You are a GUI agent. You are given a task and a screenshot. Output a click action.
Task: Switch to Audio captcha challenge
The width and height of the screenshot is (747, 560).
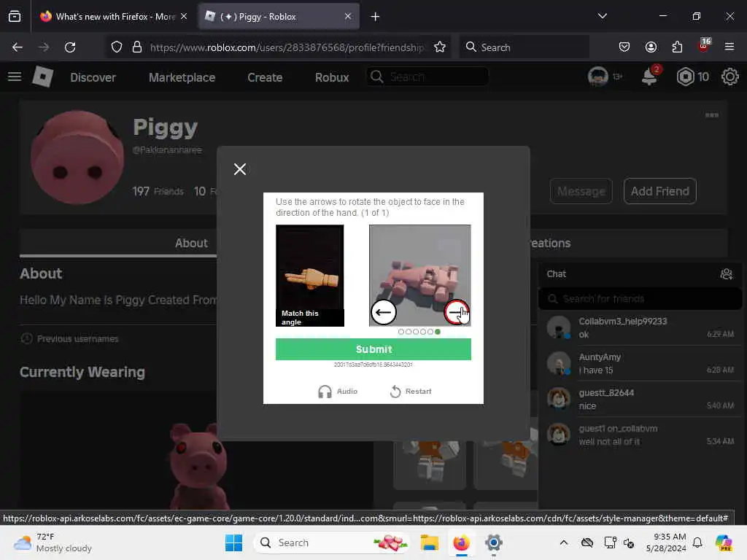337,392
